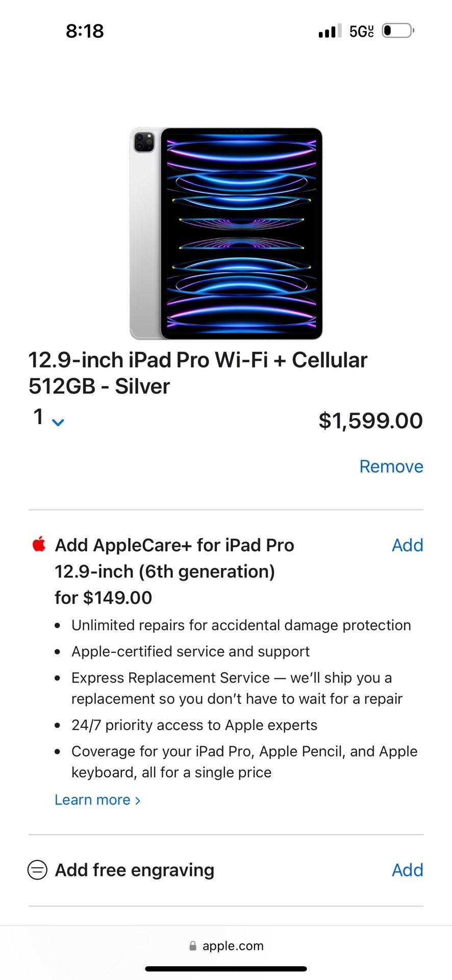Tap the 8:18 clock in status bar
The image size is (452, 980).
click(x=85, y=31)
